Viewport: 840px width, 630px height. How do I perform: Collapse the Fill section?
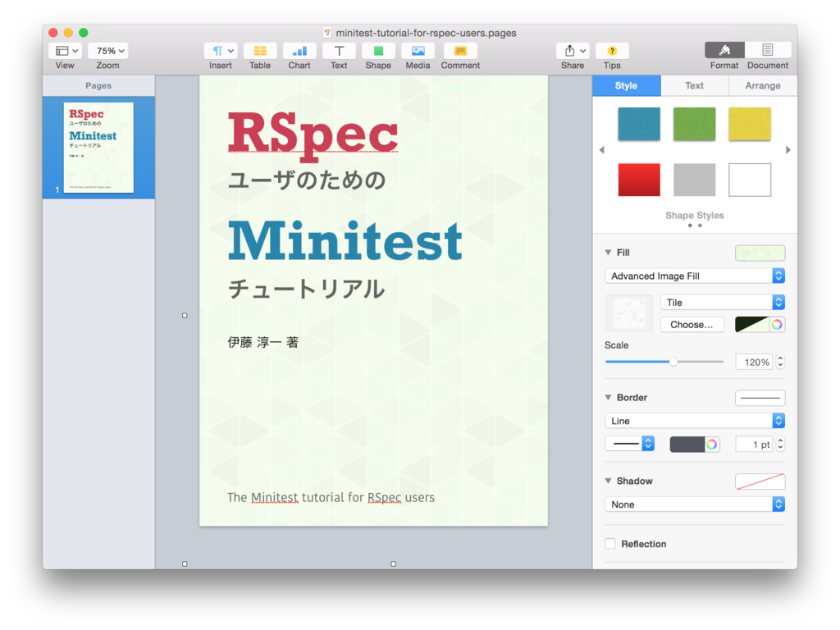tap(608, 253)
